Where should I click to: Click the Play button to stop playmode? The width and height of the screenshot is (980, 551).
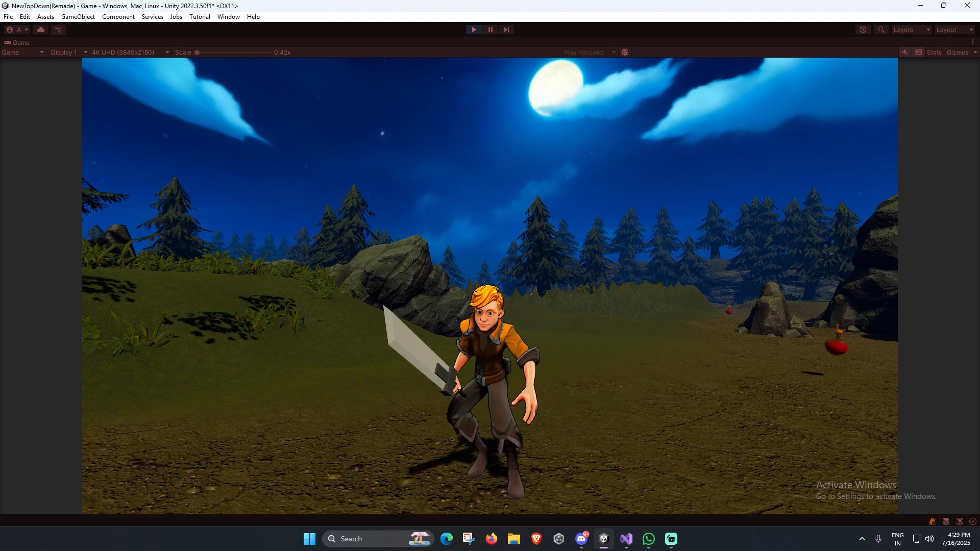474,30
